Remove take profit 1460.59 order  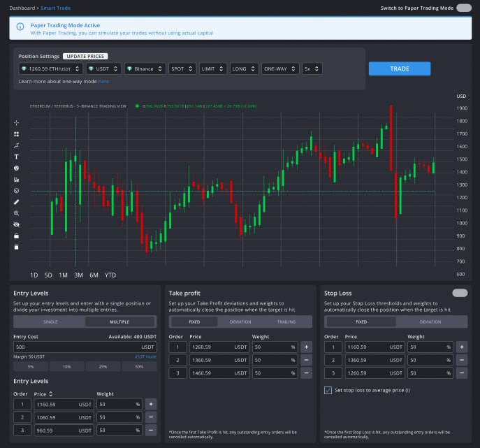[307, 373]
